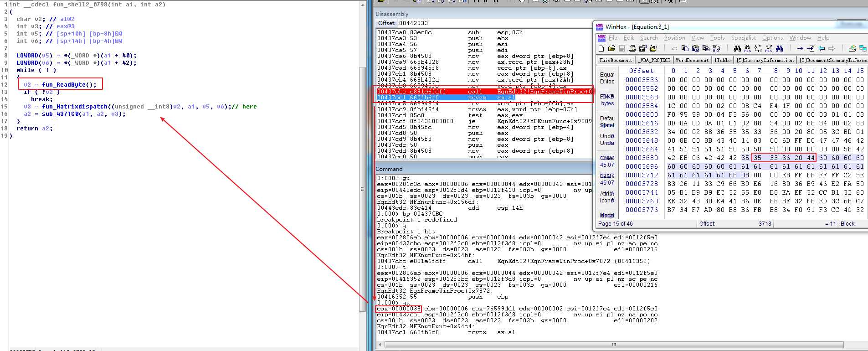Click the Disassembly window title label
The height and width of the screenshot is (351, 868).
pyautogui.click(x=392, y=14)
